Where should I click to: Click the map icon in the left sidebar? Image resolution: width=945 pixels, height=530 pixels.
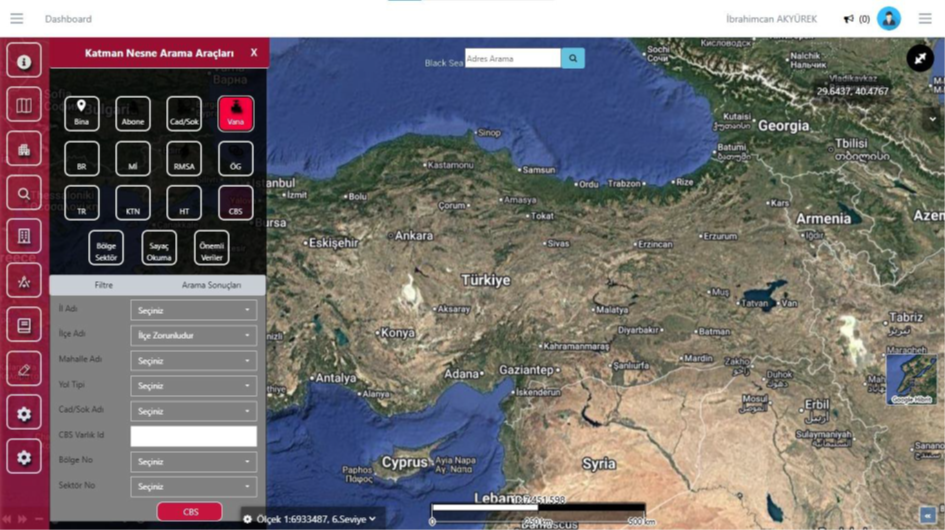tap(24, 105)
